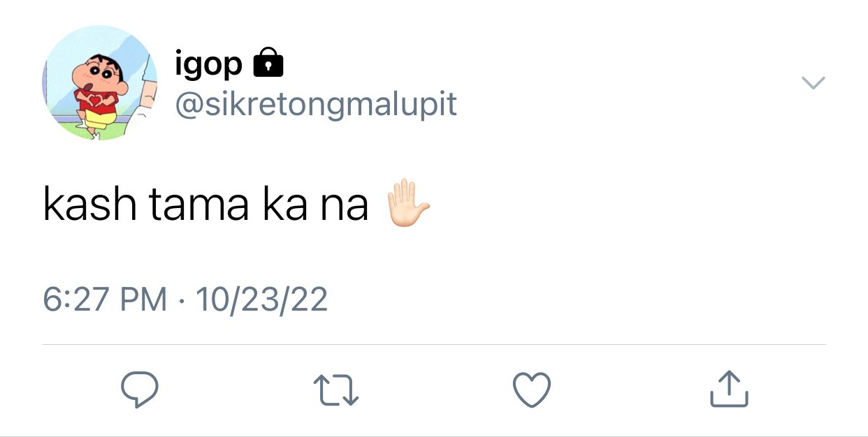Visit the @sikretongmalupit handle
This screenshot has width=868, height=437.
(316, 105)
